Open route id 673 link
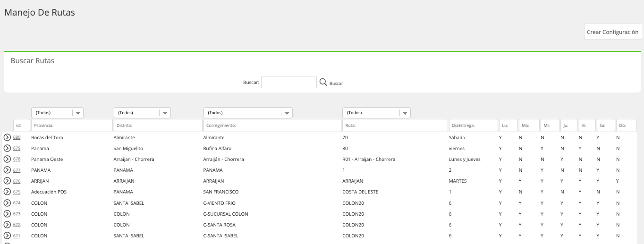This screenshot has height=244, width=644. pos(17,214)
